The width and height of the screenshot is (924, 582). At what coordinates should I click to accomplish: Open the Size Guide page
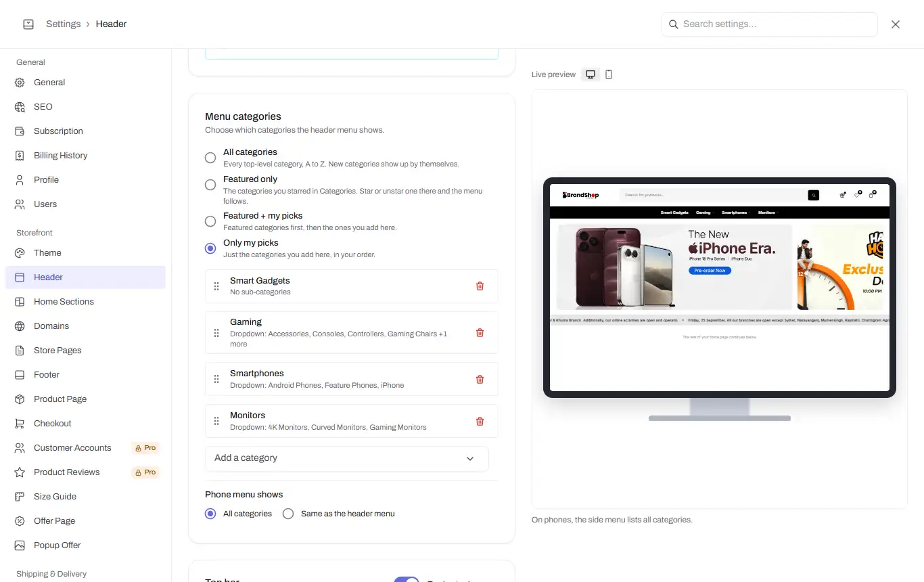tap(85, 497)
